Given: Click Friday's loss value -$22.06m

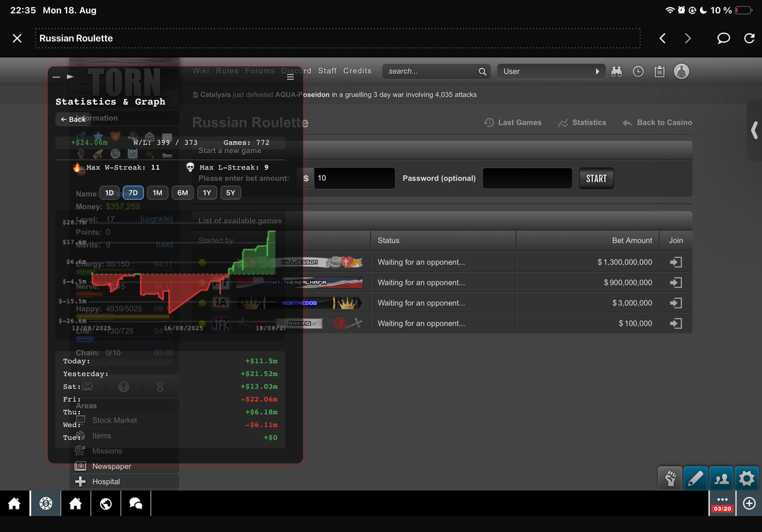Looking at the screenshot, I should pos(259,400).
